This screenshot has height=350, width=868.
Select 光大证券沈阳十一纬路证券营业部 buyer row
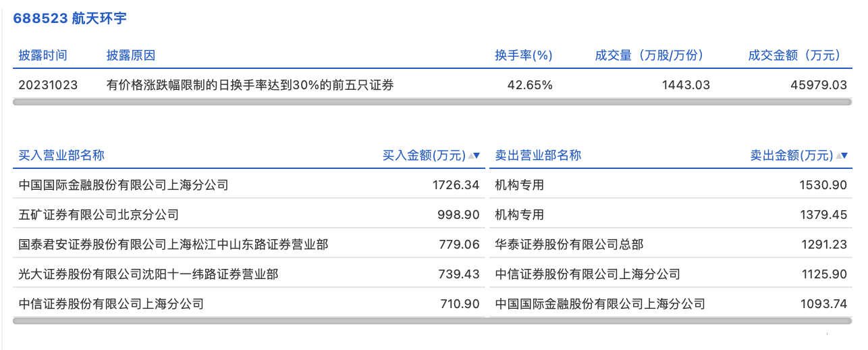point(148,274)
